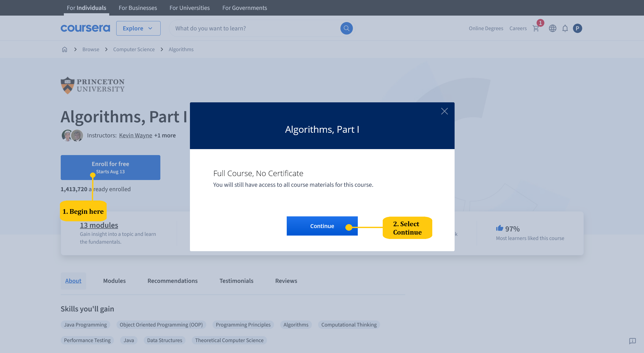Click the Computer Science breadcrumb

[134, 49]
